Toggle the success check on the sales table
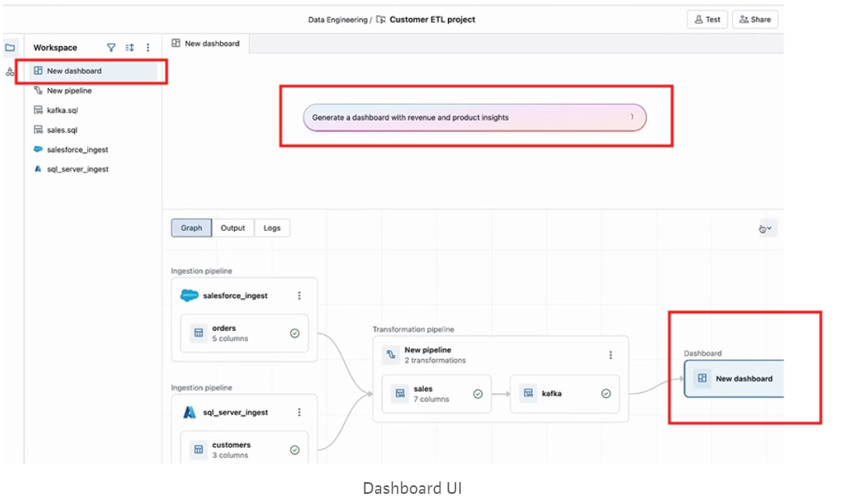850x504 pixels. pyautogui.click(x=478, y=394)
